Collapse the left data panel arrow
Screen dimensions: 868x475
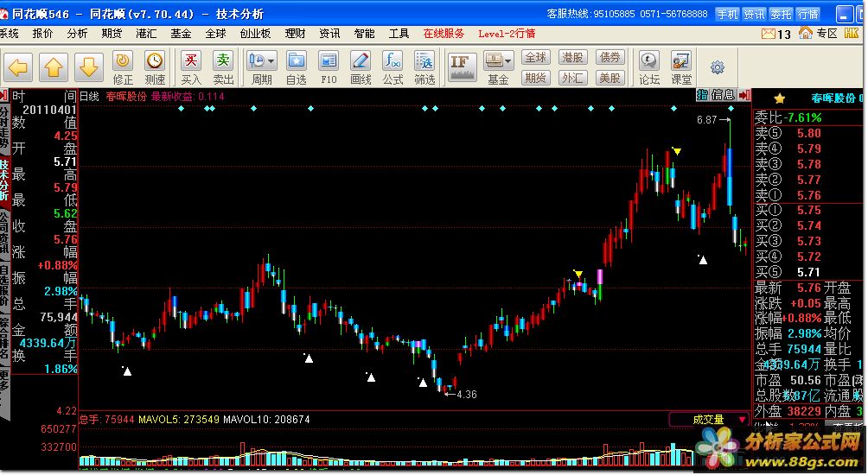click(3, 96)
